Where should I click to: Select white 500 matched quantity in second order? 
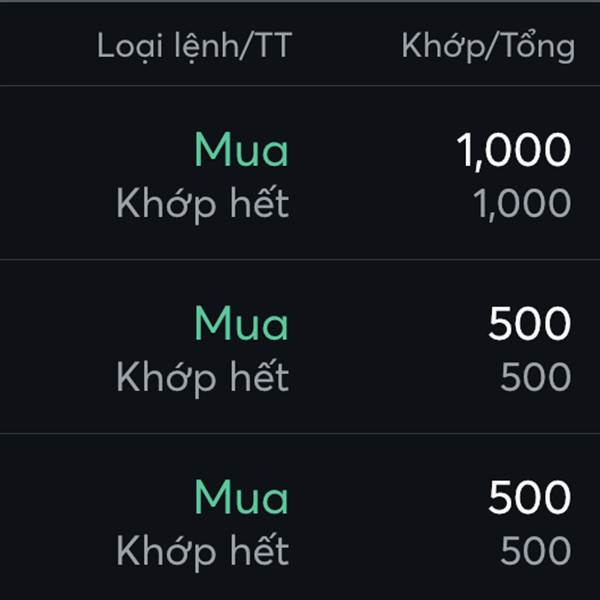(530, 323)
